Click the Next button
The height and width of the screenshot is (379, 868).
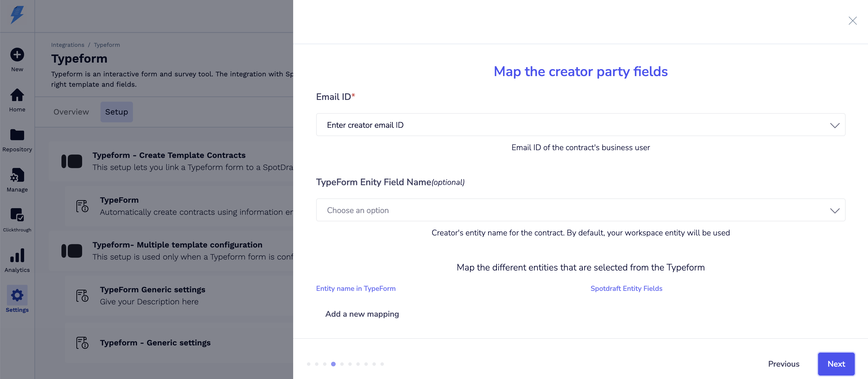(836, 364)
